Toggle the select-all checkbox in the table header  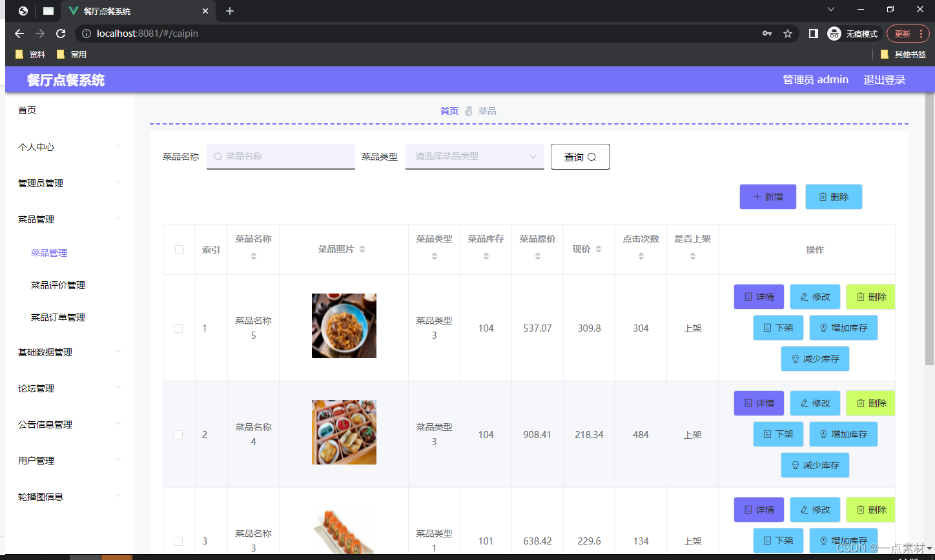pyautogui.click(x=178, y=249)
